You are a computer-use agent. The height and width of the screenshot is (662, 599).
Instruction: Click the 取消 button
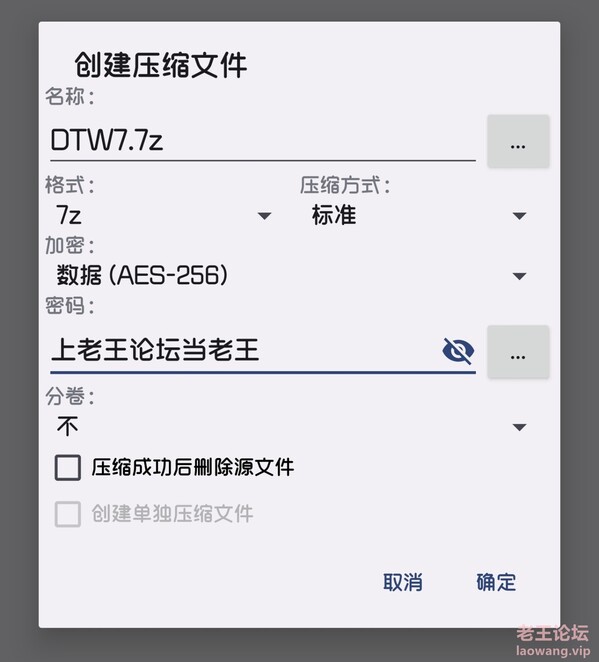(x=403, y=582)
